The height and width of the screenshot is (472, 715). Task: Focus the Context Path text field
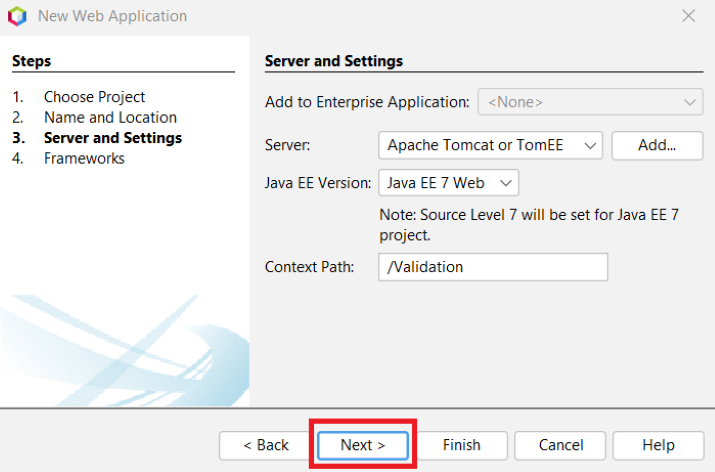493,267
